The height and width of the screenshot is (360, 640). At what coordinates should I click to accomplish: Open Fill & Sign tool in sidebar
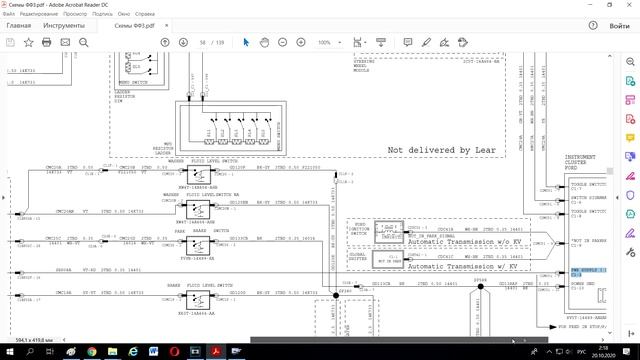(x=630, y=176)
